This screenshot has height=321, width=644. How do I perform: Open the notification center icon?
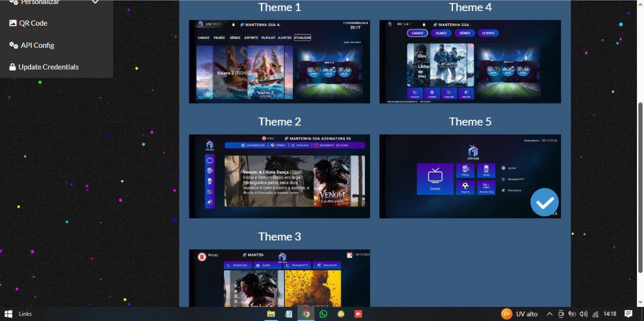coord(628,314)
